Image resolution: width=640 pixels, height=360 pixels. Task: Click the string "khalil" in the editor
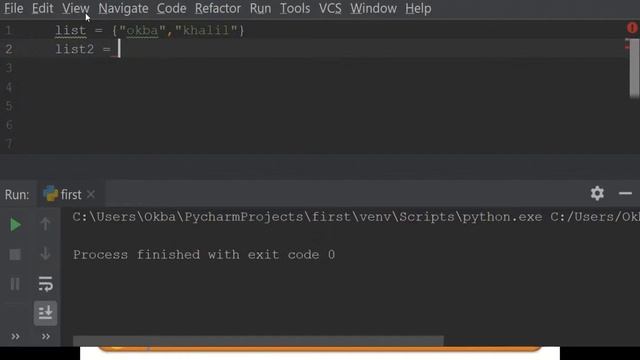point(206,31)
